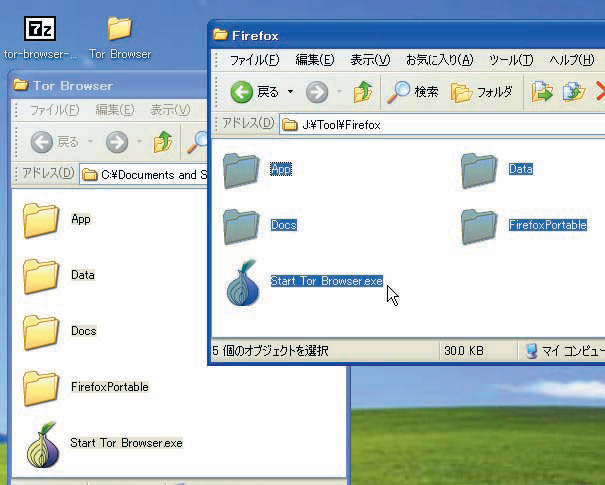
Task: Click the 検索 search button in Firefox window
Action: pos(412,92)
